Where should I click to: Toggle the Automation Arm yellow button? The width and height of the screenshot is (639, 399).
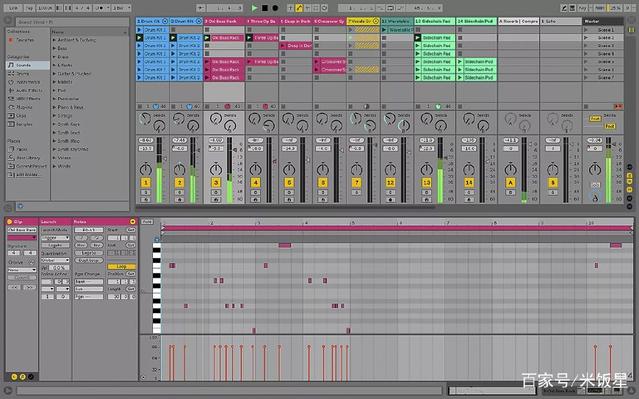click(x=299, y=8)
